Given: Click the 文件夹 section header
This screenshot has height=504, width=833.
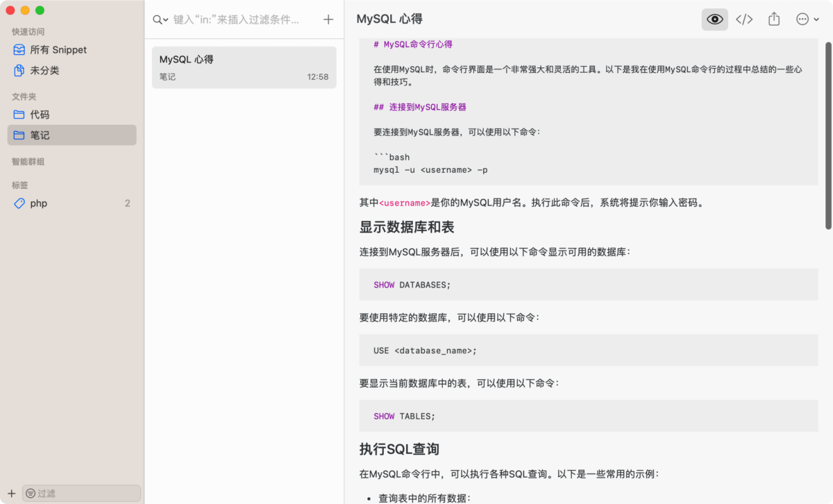Looking at the screenshot, I should click(24, 96).
